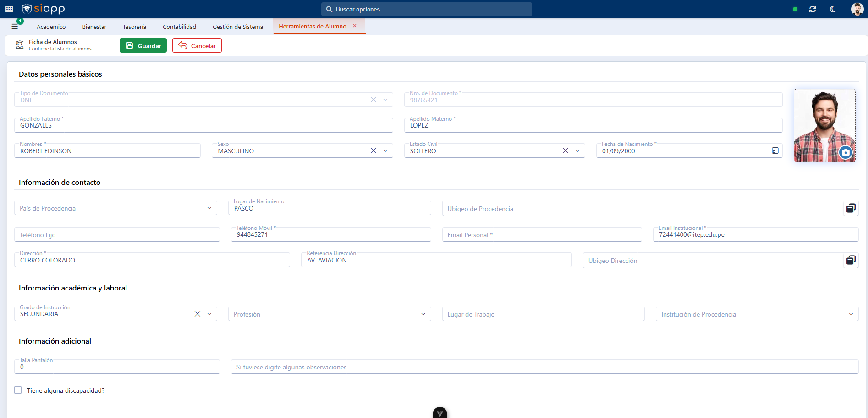Close the Herramientas de Alumno tab

coord(355,26)
